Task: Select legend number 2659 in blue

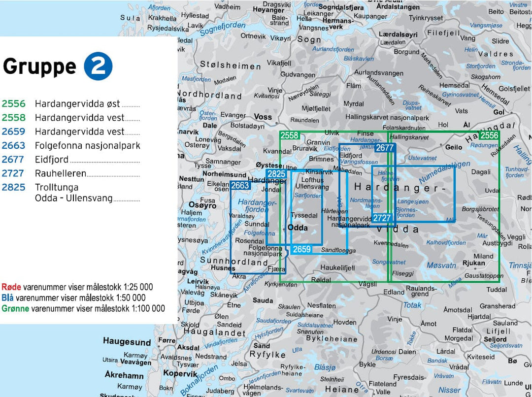Action: click(x=14, y=132)
